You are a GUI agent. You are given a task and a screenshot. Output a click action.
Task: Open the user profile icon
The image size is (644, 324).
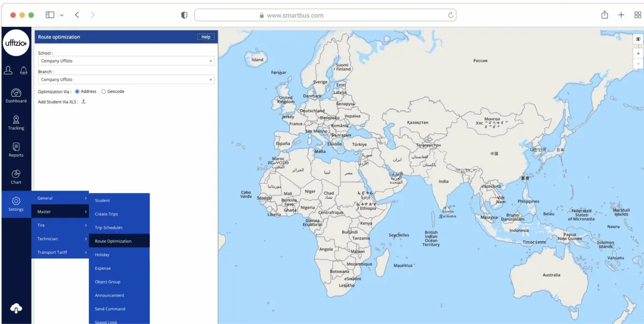pyautogui.click(x=8, y=70)
